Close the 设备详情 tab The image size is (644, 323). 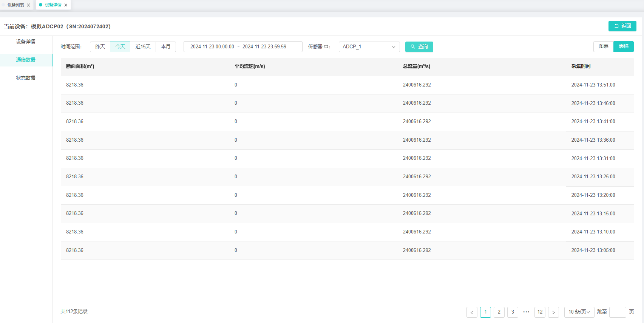pos(66,5)
